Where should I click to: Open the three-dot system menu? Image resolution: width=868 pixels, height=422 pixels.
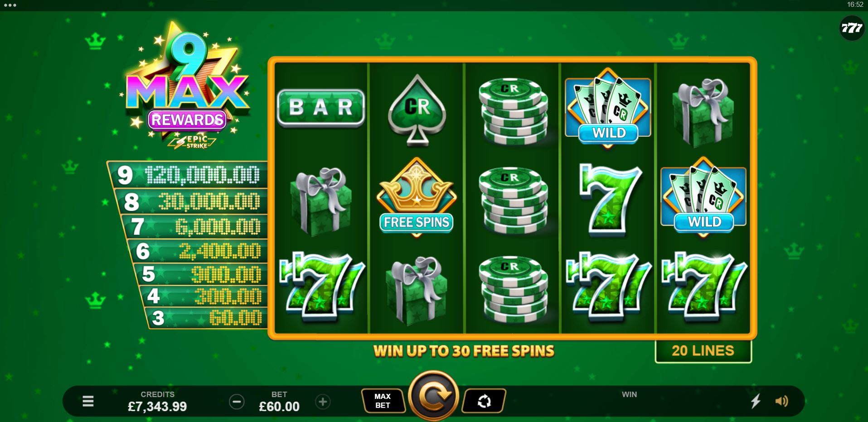click(x=10, y=5)
